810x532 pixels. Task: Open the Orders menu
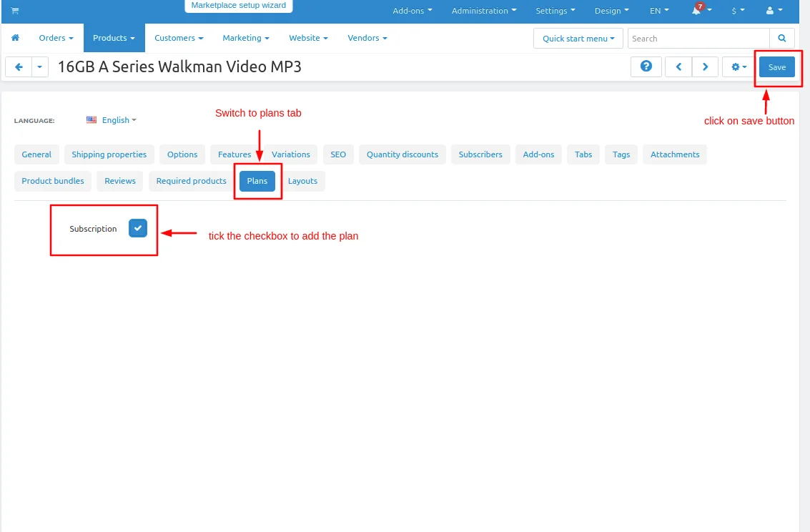click(x=56, y=38)
